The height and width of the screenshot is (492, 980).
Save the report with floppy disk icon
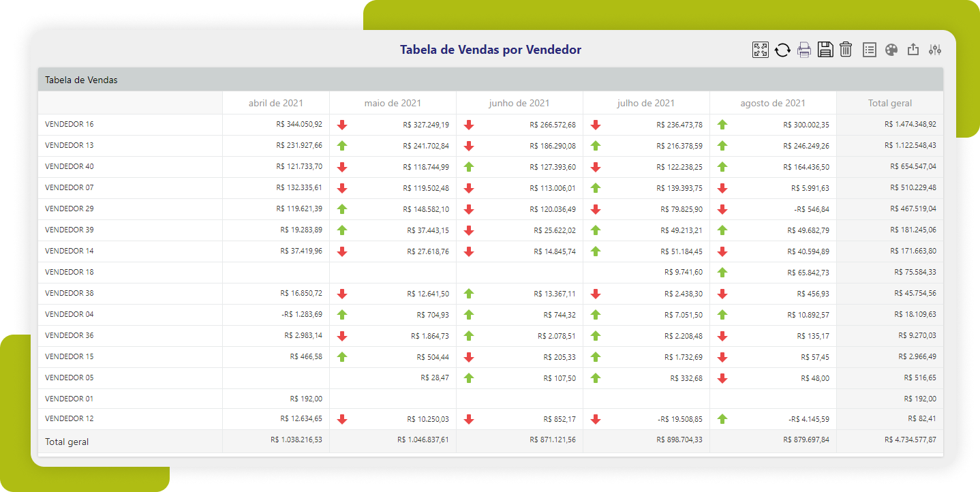coord(825,50)
